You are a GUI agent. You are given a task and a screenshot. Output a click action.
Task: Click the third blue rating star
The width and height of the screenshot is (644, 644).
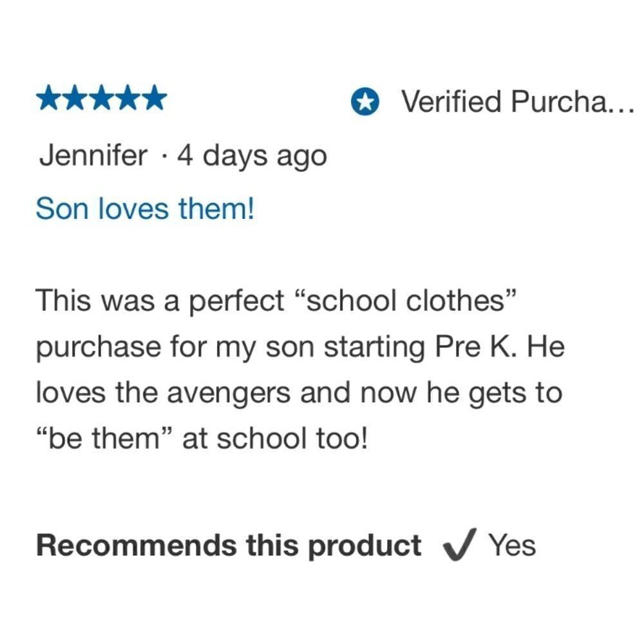pyautogui.click(x=102, y=98)
